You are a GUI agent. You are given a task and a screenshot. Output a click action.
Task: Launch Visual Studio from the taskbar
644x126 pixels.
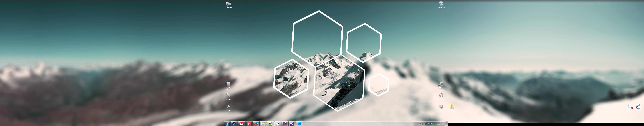(x=292, y=124)
